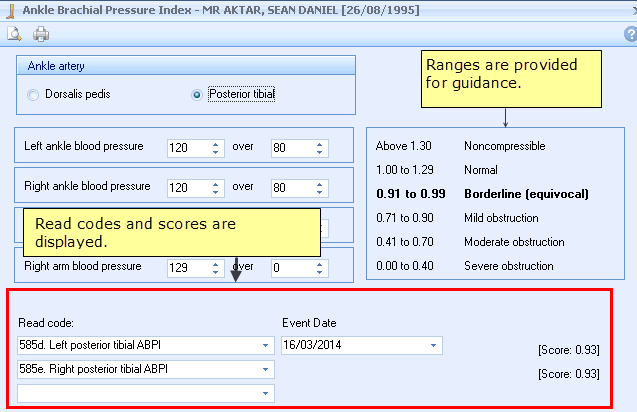This screenshot has width=637, height=412.
Task: Expand the 585e Right posterior tibial ABPI dropdown
Action: tap(266, 370)
